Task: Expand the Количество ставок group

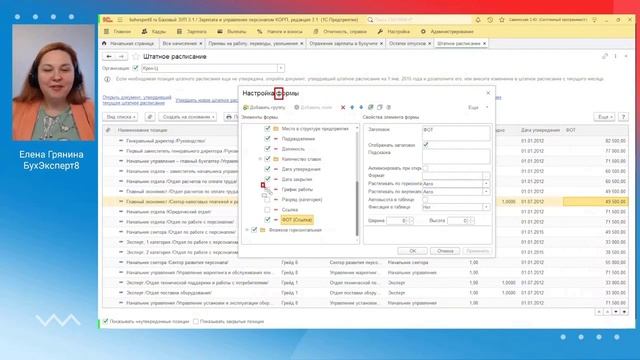Action: (260, 159)
